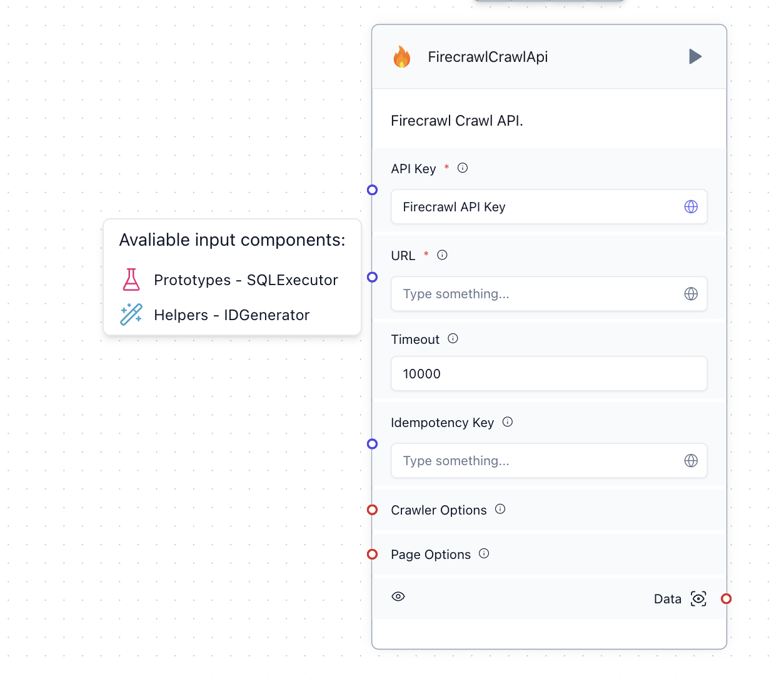Click the URL info icon
This screenshot has width=784, height=674.
tap(442, 255)
